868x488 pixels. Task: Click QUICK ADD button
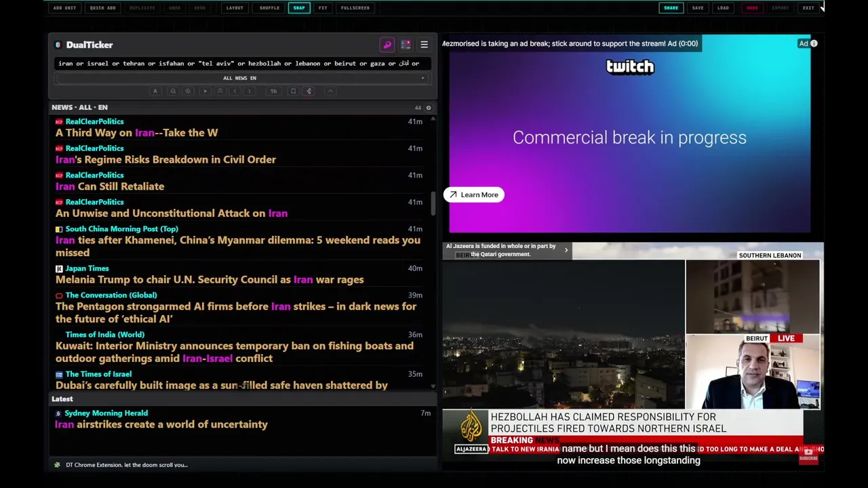102,8
